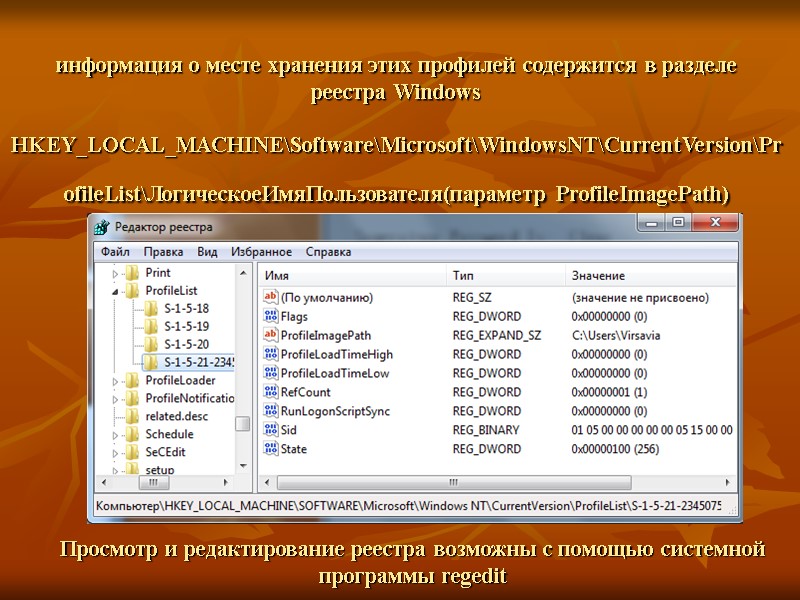Click the 0x00000100 (256) State value
Image resolution: width=800 pixels, height=600 pixels.
[615, 449]
